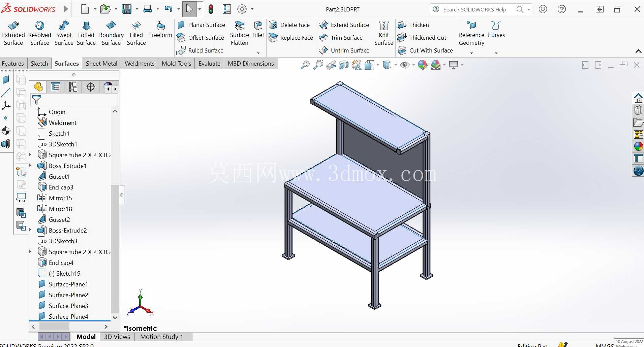Open the Section View icon
The width and height of the screenshot is (644, 347).
(x=344, y=65)
